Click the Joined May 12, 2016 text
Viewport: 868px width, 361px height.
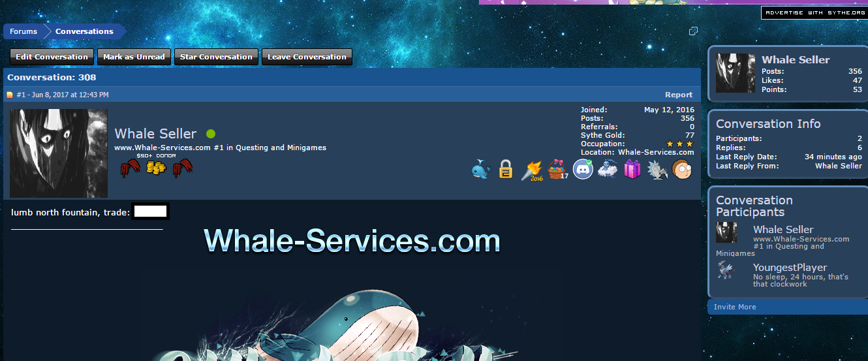(637, 110)
